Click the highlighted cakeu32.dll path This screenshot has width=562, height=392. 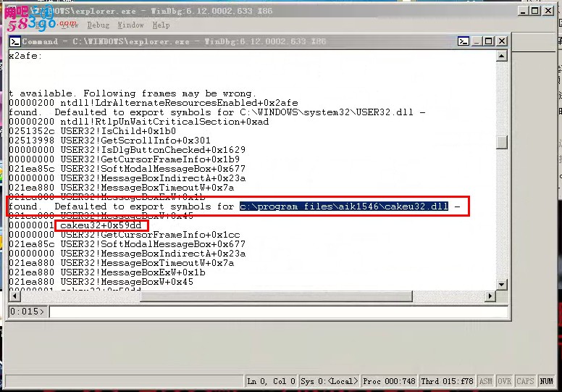[x=344, y=207]
